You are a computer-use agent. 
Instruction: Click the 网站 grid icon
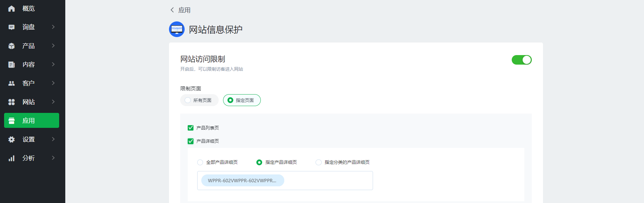click(x=12, y=102)
